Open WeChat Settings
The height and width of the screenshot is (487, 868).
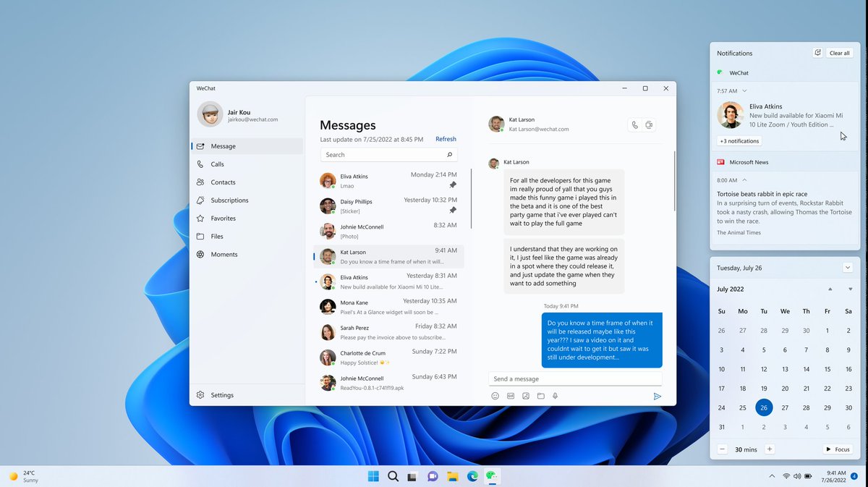(x=216, y=394)
